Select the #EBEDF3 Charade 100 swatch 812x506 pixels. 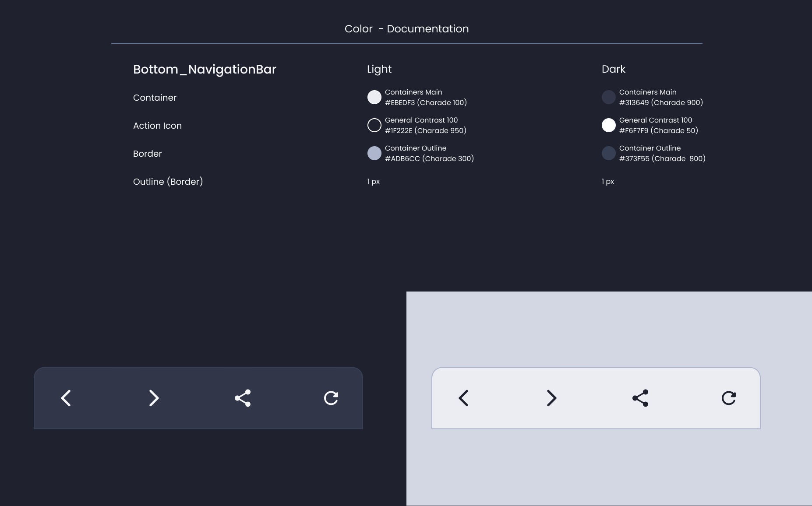(x=374, y=97)
